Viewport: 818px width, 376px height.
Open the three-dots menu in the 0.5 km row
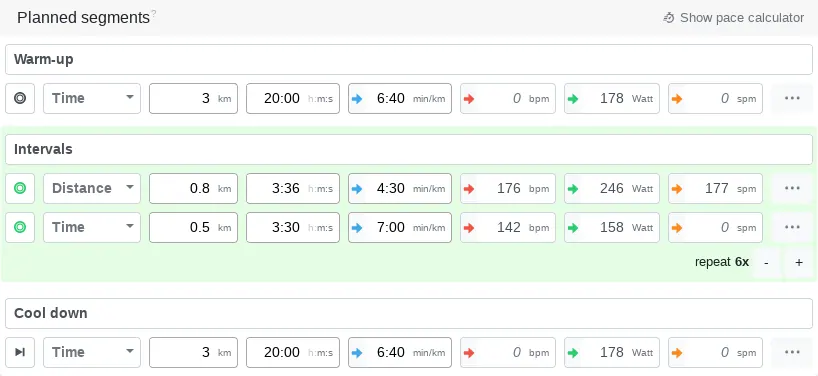[x=792, y=227]
